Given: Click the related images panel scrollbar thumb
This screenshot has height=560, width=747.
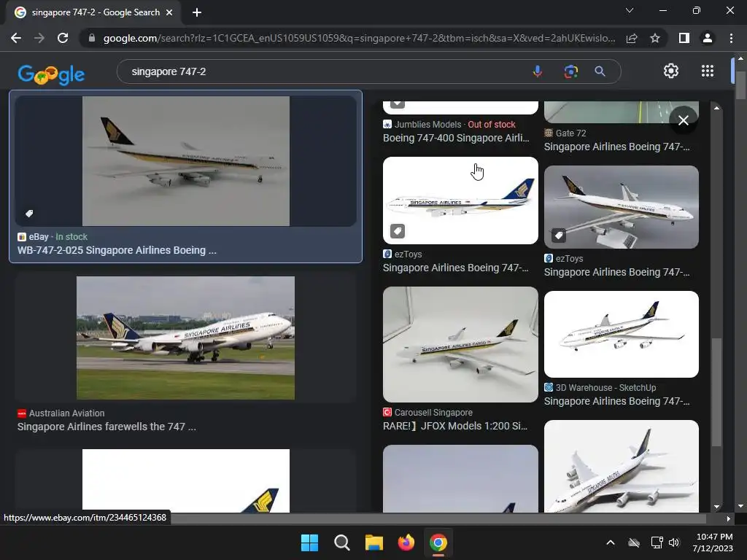Looking at the screenshot, I should point(716,392).
